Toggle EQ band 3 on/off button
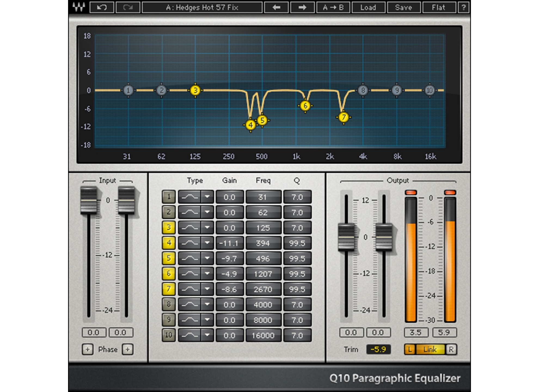This screenshot has height=392, width=539. point(169,228)
